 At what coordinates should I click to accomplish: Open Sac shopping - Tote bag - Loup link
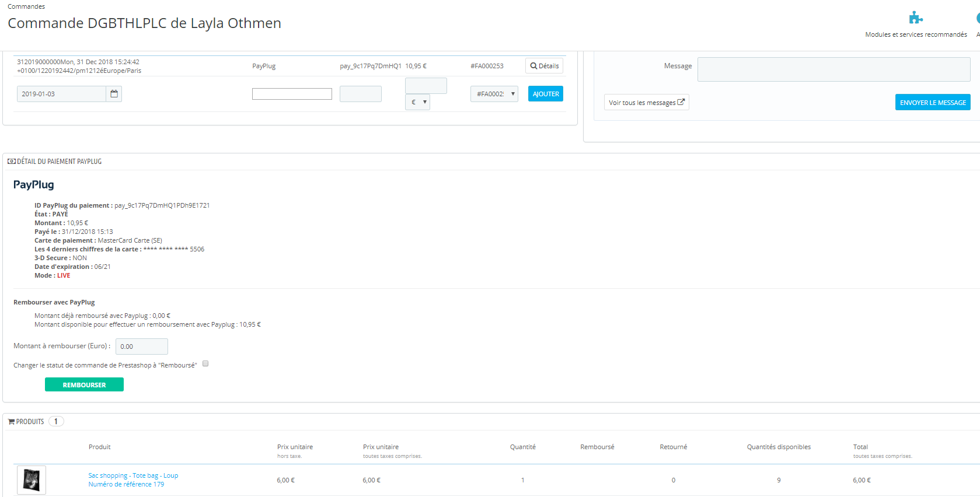click(x=133, y=475)
